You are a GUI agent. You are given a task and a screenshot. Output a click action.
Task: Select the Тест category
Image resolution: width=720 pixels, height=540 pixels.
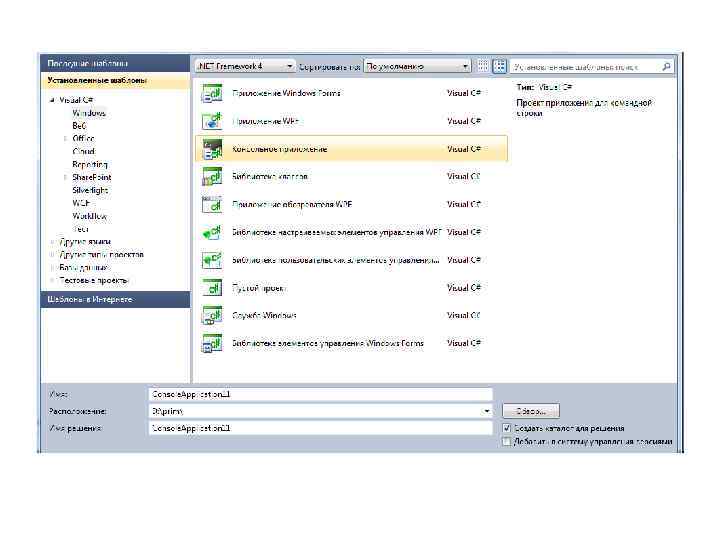(x=80, y=229)
